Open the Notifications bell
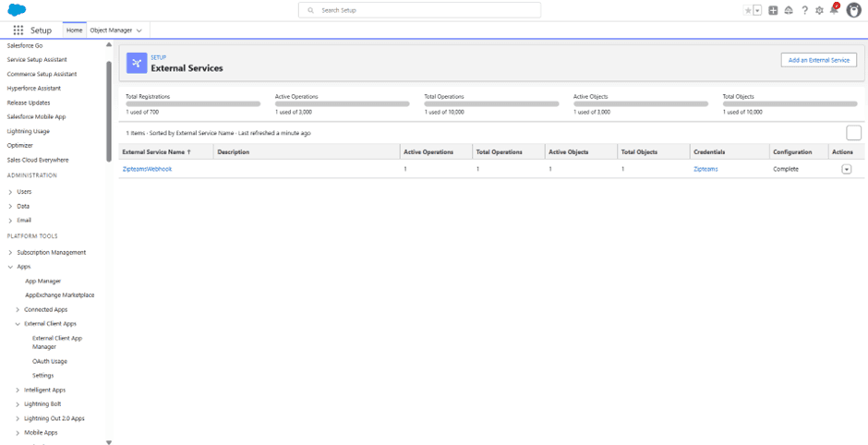The image size is (868, 445). click(x=834, y=9)
